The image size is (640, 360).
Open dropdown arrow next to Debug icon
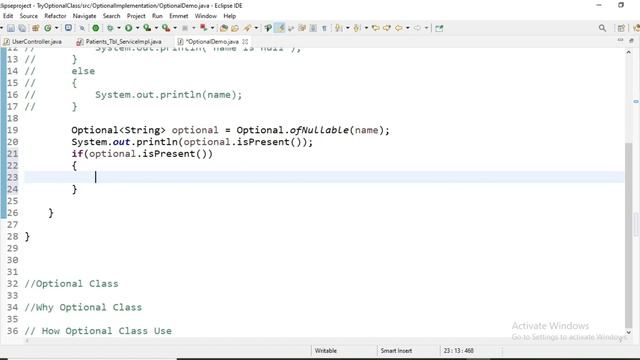pyautogui.click(x=119, y=28)
